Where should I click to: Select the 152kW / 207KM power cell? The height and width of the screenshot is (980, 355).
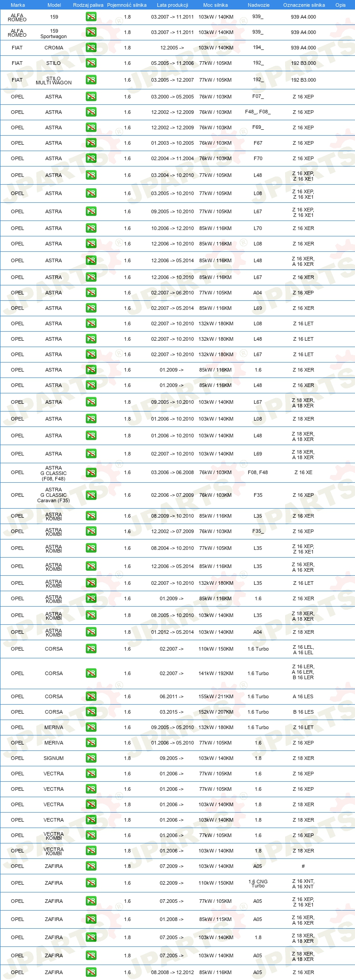(x=216, y=712)
